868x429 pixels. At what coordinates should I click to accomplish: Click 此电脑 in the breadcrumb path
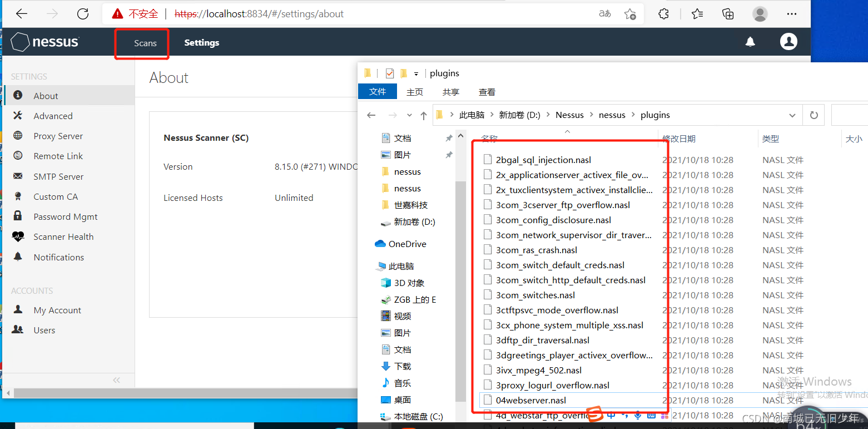(x=472, y=115)
